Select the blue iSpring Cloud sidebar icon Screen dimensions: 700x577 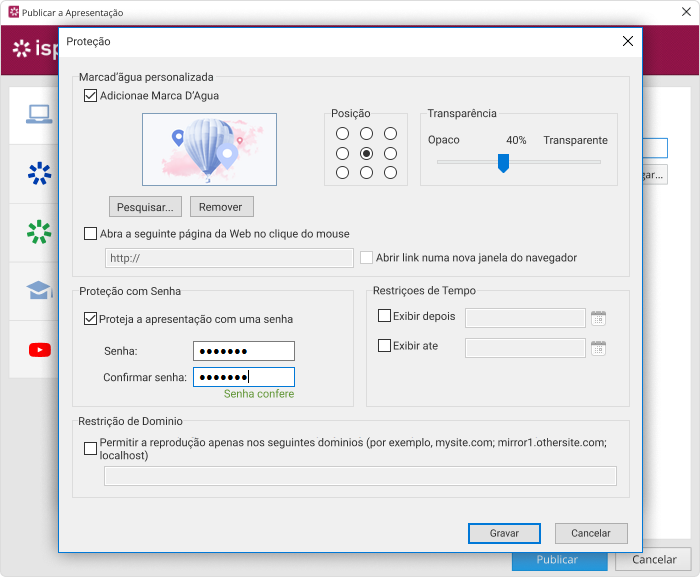point(39,173)
